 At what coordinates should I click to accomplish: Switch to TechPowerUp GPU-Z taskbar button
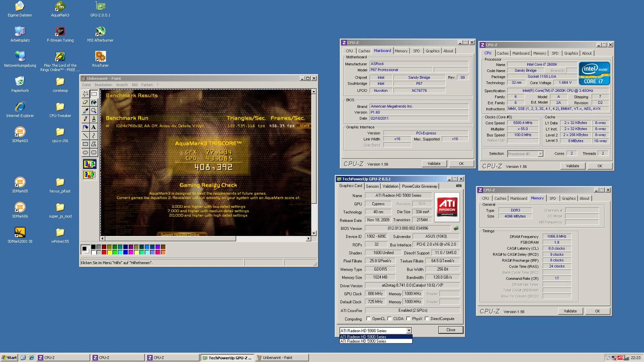(x=227, y=358)
